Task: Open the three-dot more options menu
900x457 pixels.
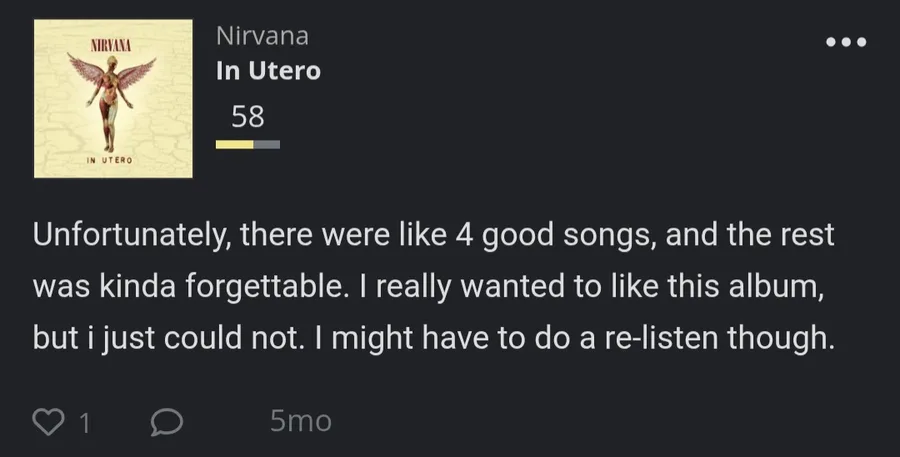Action: [846, 42]
